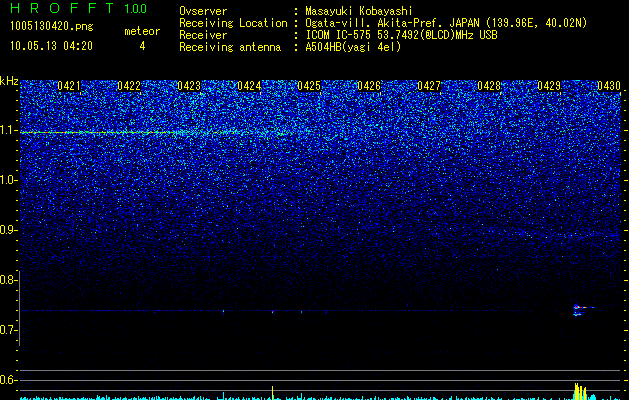The width and height of the screenshot is (629, 400).
Task: Click observer name Masayuki Kobayashi
Action: [x=359, y=11]
